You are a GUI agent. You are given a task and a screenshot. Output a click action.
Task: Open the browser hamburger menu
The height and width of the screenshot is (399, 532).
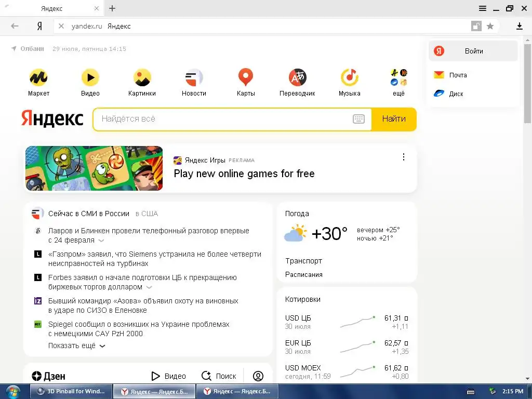point(483,8)
